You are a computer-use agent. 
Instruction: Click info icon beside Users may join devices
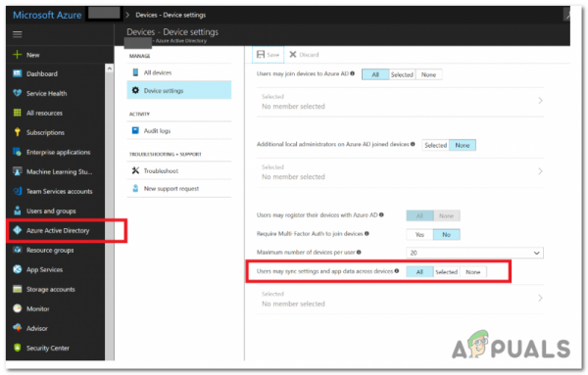(x=353, y=73)
